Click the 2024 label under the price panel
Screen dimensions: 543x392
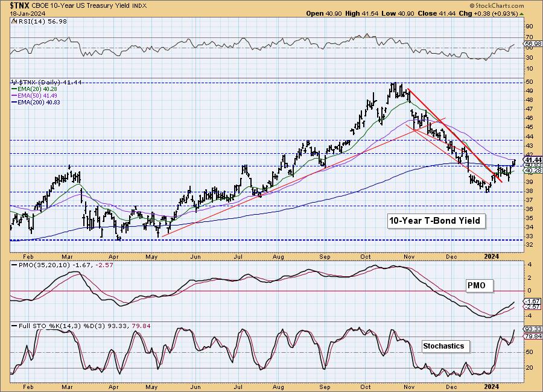[x=491, y=256]
